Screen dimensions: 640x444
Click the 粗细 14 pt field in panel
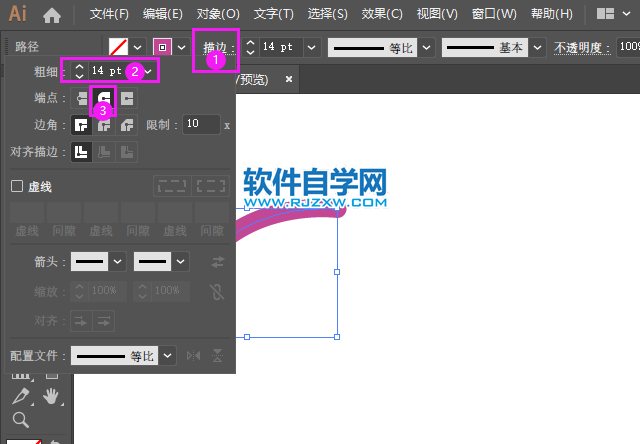coord(107,71)
